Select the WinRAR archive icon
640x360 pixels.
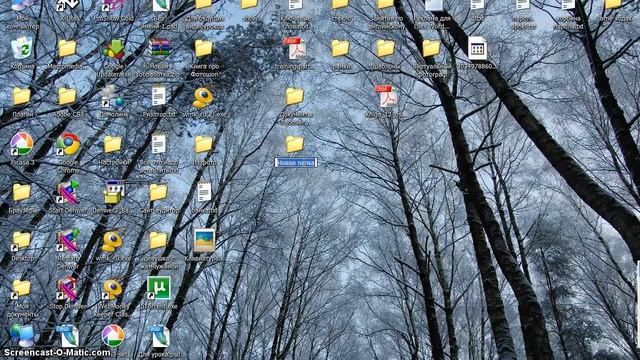159,48
